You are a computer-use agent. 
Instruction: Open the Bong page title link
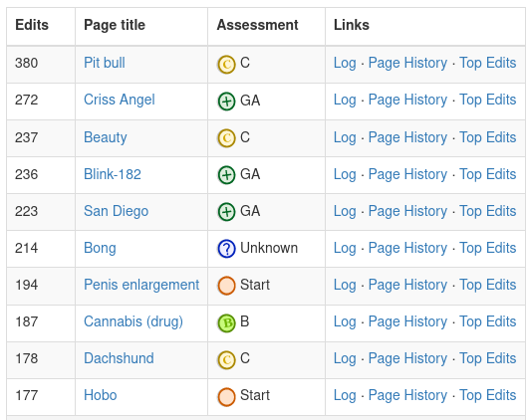click(100, 248)
